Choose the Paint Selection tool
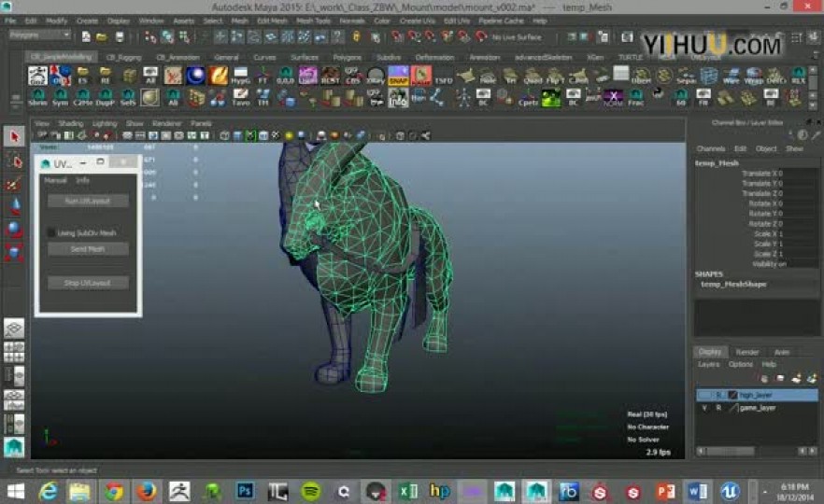824x504 pixels. pos(14,184)
